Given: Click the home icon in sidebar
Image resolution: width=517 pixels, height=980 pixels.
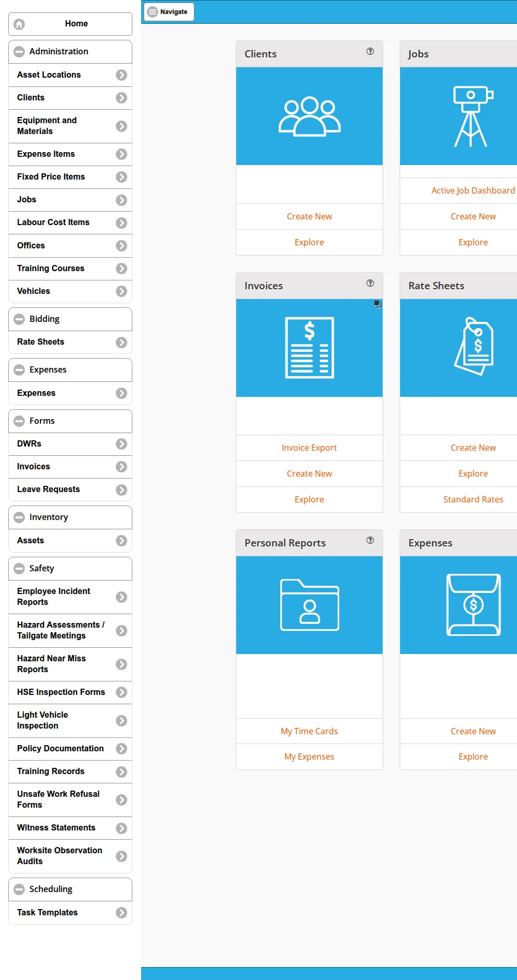Looking at the screenshot, I should (x=19, y=24).
